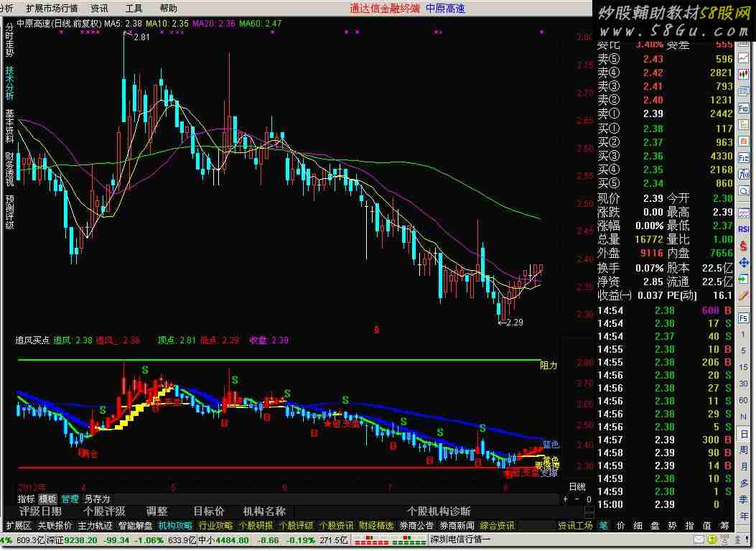Click the candlestick chart icon in right toolbar
756x551 pixels.
[743, 75]
